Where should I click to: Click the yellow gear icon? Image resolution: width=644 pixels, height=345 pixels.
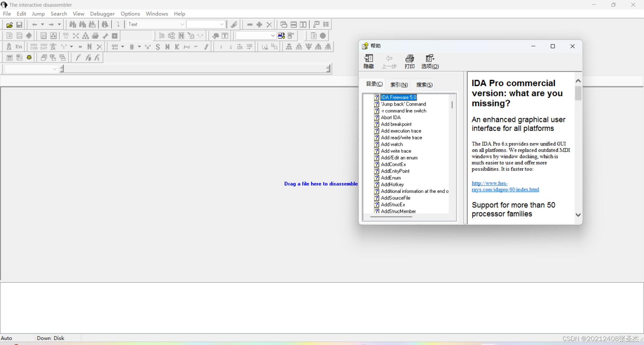[29, 58]
